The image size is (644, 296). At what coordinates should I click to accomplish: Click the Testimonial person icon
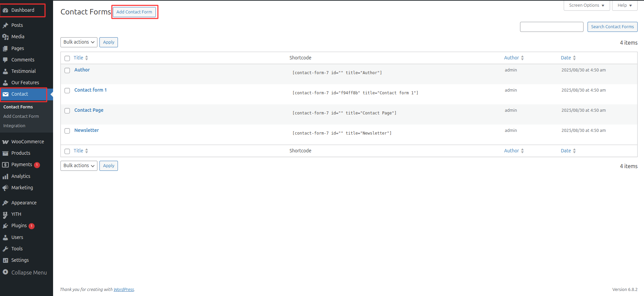pyautogui.click(x=5, y=71)
